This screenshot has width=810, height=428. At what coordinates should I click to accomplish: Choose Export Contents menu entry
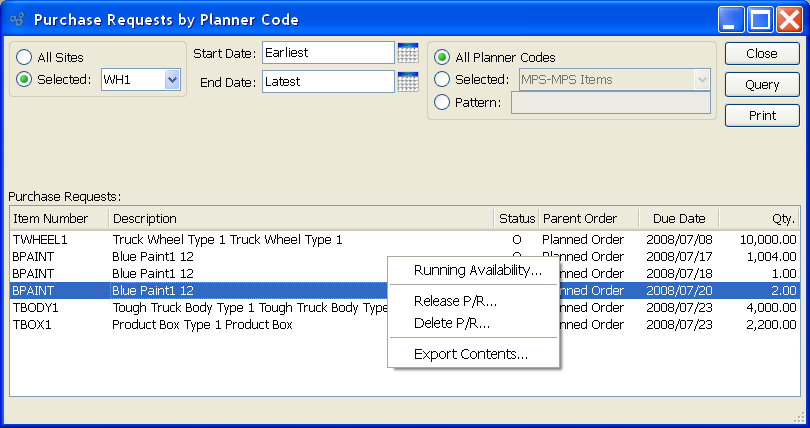click(x=470, y=354)
